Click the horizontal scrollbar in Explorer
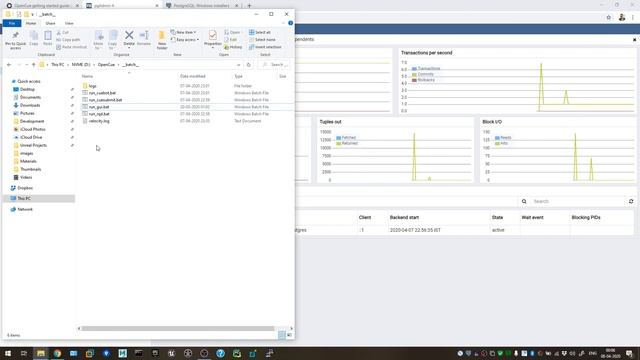Screen dimensions: 640x360 (178, 328)
